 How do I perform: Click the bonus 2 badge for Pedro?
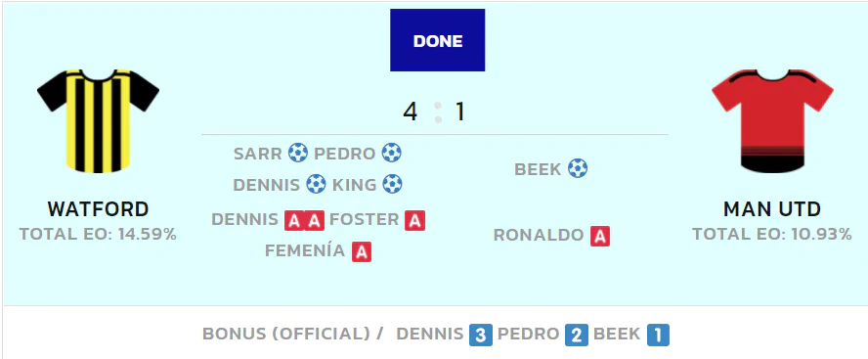[x=577, y=335]
